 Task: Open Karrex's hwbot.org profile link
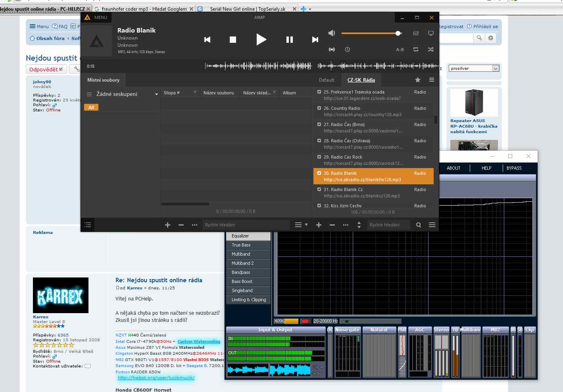pos(156,378)
